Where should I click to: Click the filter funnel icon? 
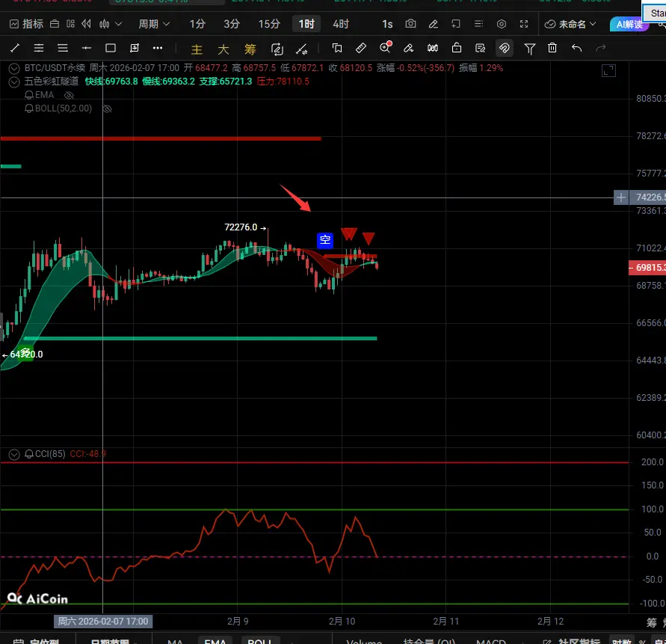coord(529,49)
